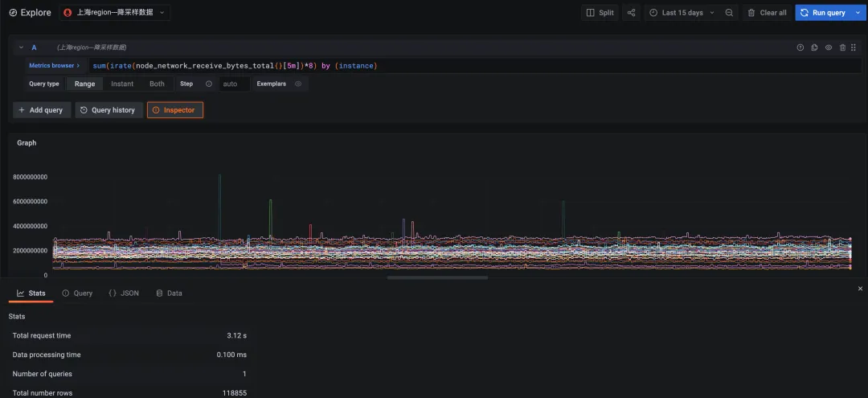The width and height of the screenshot is (868, 398).
Task: Click the Total request time value 3.12 s
Action: click(x=237, y=335)
